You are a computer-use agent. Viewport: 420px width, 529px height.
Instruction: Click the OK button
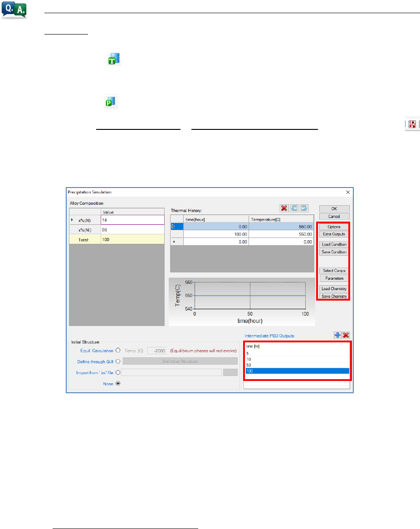coord(334,208)
